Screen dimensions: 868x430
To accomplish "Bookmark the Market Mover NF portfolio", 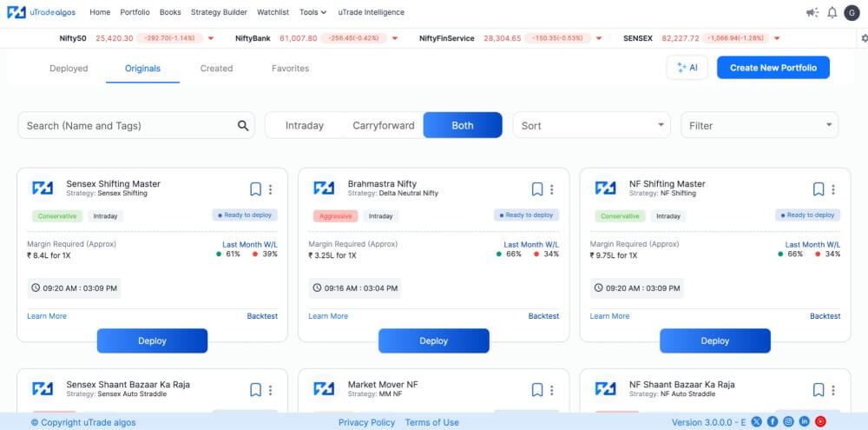I will click(x=537, y=390).
